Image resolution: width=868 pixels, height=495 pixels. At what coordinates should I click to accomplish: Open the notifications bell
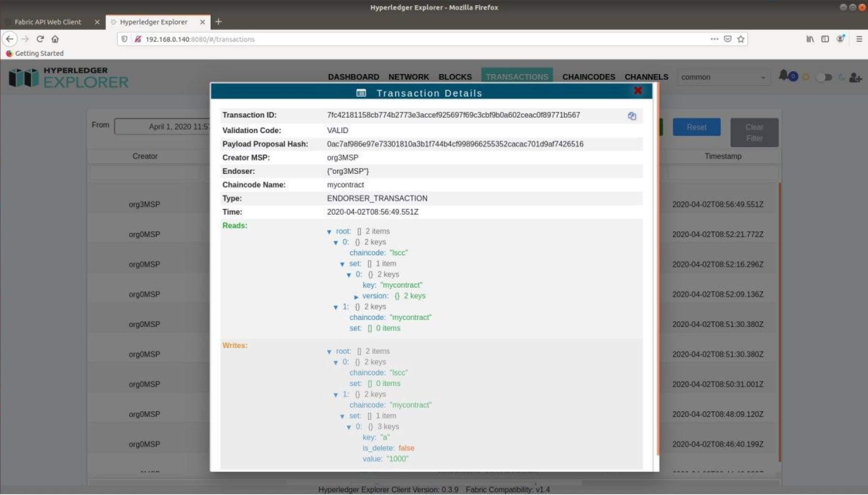click(783, 75)
